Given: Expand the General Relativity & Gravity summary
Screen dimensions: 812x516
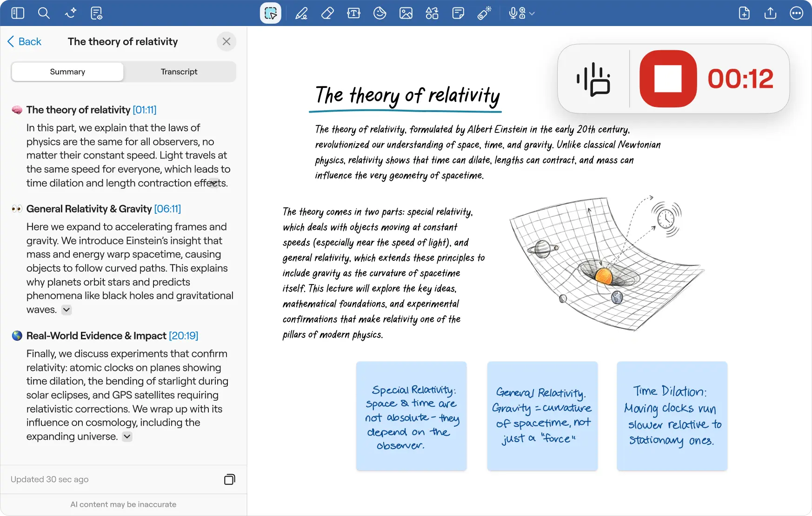Looking at the screenshot, I should [67, 310].
